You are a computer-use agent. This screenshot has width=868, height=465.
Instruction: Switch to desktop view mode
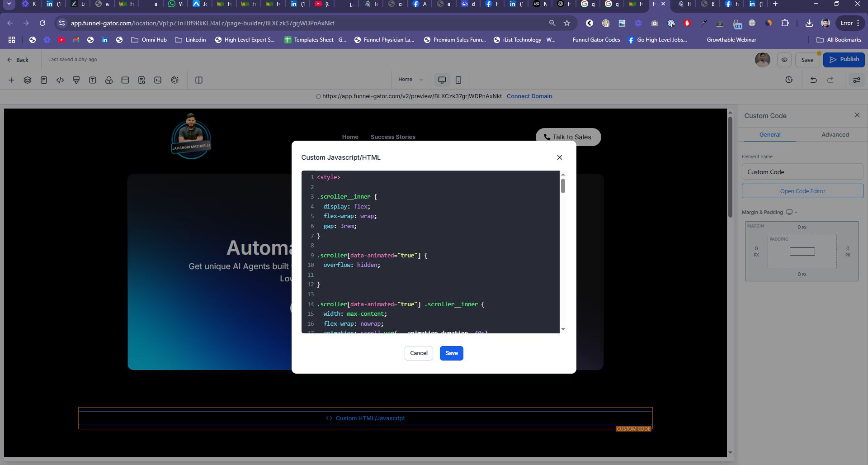click(442, 80)
